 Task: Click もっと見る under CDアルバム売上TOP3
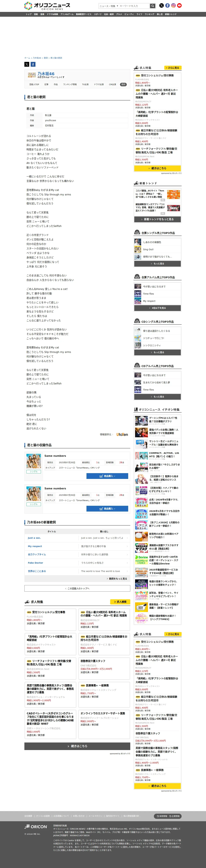pyautogui.click(x=157, y=397)
